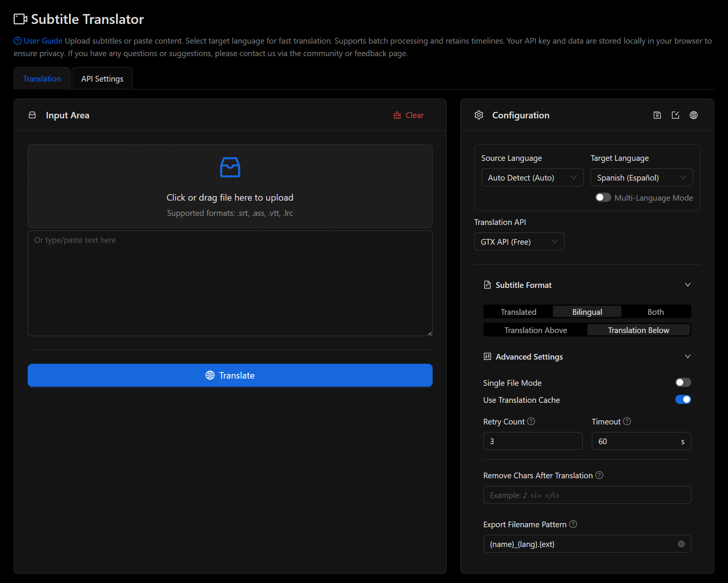
Task: Open the Retry Count help tooltip icon
Action: pos(531,421)
